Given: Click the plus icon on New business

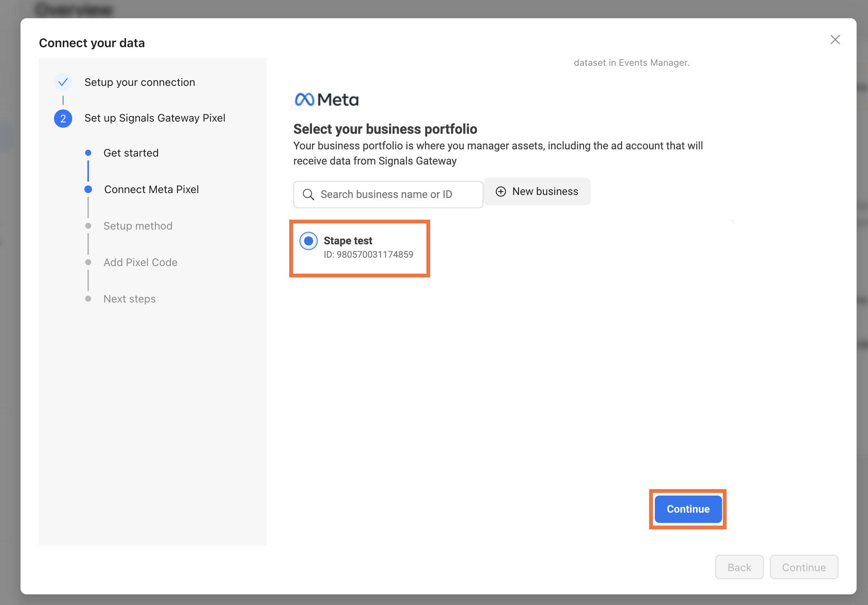Looking at the screenshot, I should [501, 192].
